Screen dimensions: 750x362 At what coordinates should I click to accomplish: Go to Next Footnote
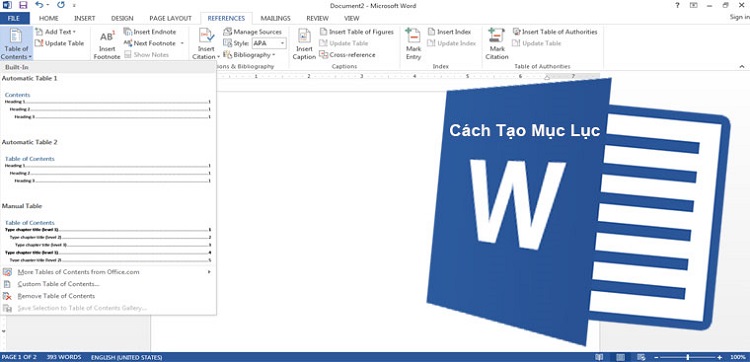click(150, 44)
